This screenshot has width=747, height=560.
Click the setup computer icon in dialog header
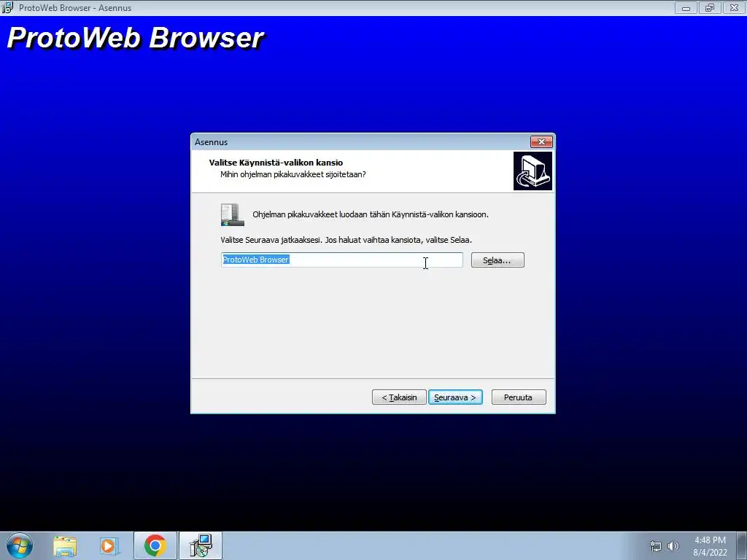click(533, 171)
